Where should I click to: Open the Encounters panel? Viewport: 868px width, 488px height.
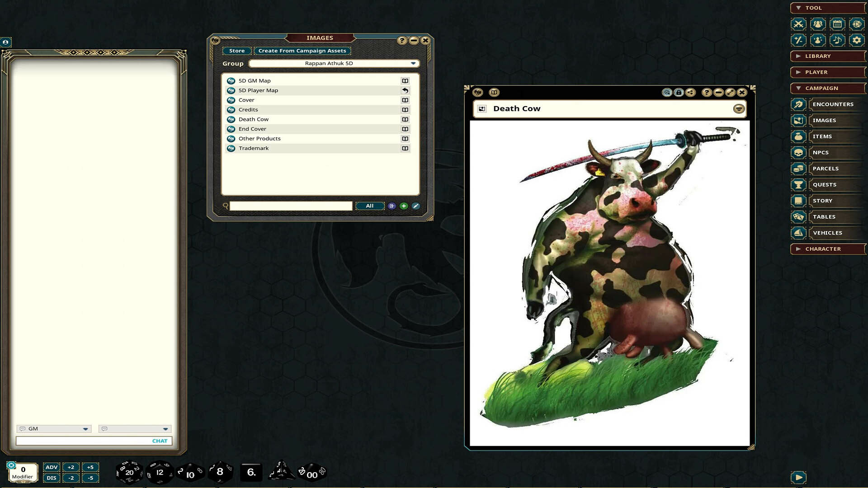coord(833,104)
